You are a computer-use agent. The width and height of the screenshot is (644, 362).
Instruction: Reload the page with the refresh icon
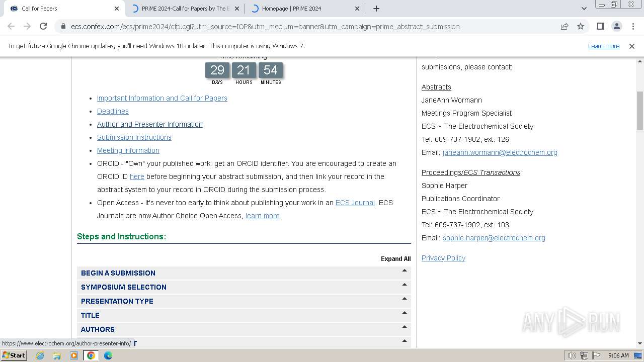(43, 26)
